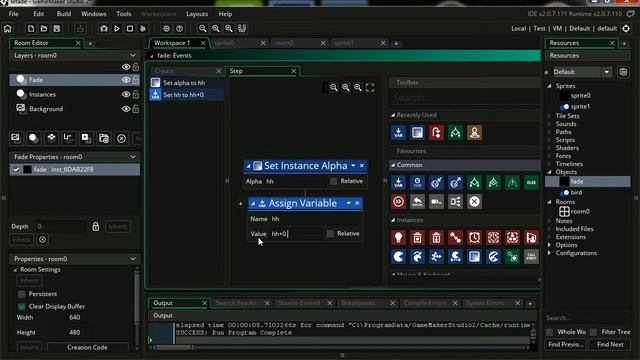The height and width of the screenshot is (360, 640).
Task: Run the game with the play icon
Action: click(x=117, y=29)
